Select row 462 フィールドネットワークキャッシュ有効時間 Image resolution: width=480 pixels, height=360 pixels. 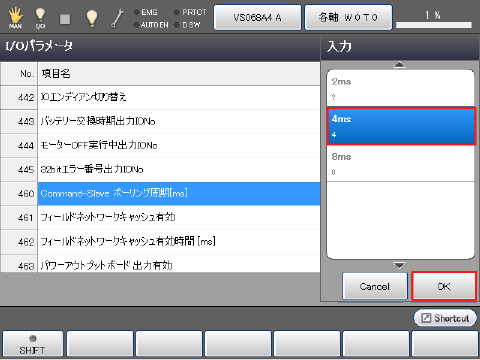point(160,241)
